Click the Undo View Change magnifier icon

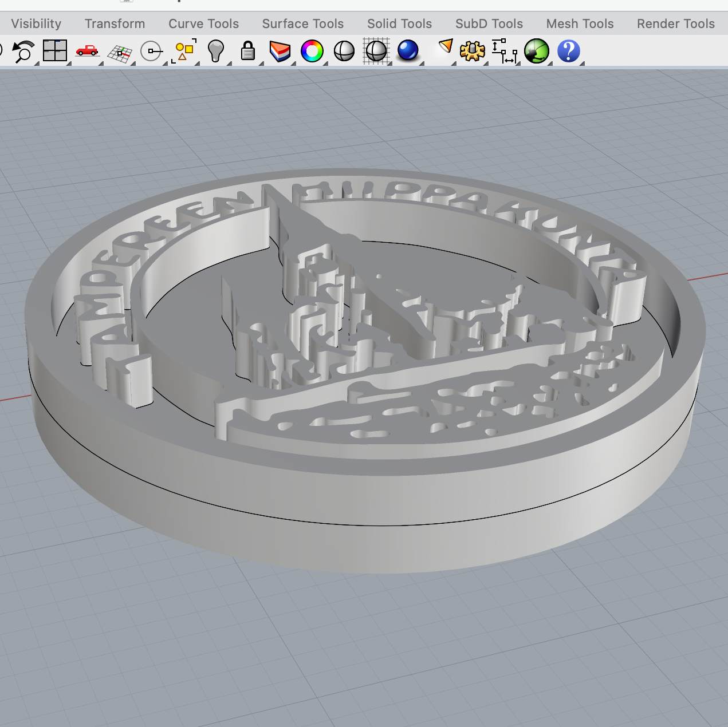[x=23, y=51]
